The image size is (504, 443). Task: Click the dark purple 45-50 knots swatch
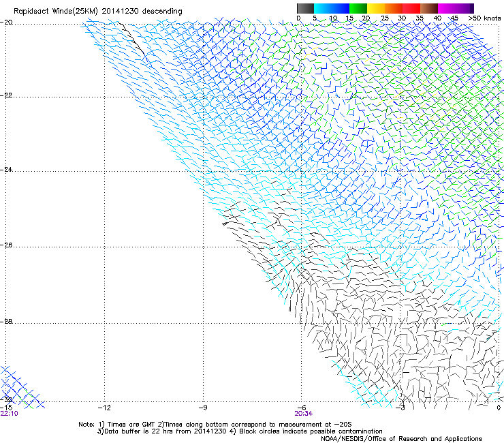click(464, 8)
